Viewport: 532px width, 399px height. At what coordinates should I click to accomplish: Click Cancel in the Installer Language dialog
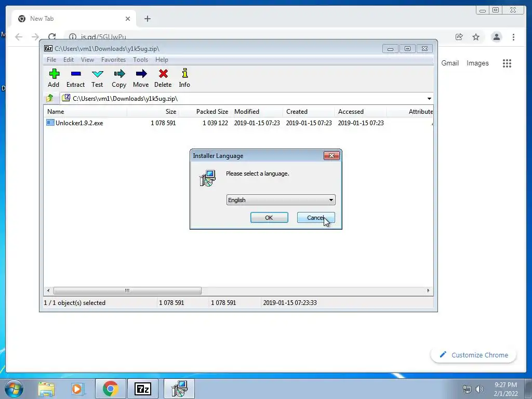(x=316, y=218)
